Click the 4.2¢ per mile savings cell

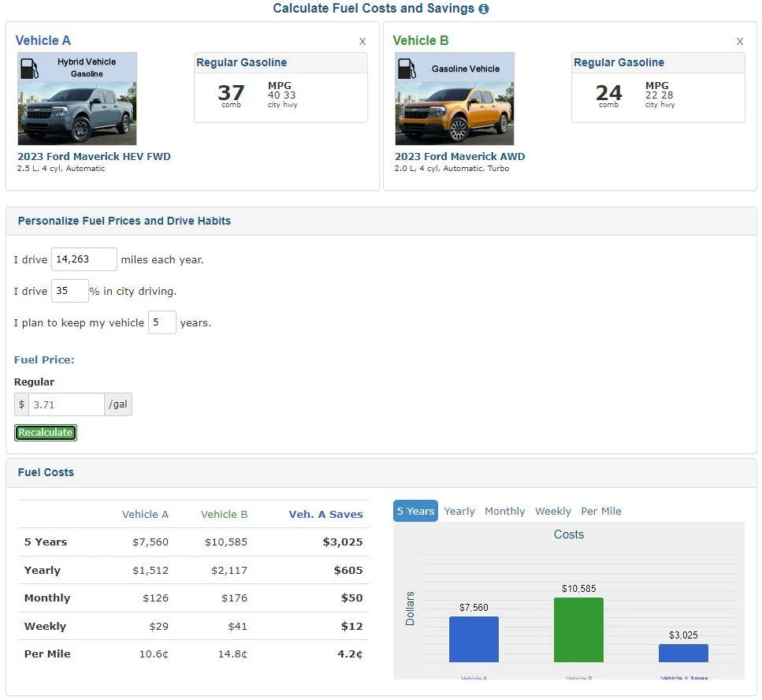point(350,653)
